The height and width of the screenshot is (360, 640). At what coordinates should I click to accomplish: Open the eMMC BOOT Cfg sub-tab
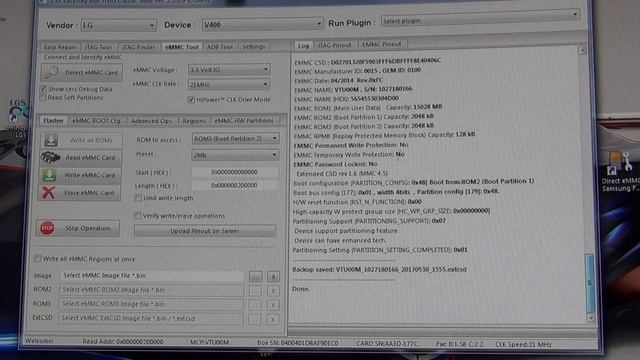click(96, 121)
